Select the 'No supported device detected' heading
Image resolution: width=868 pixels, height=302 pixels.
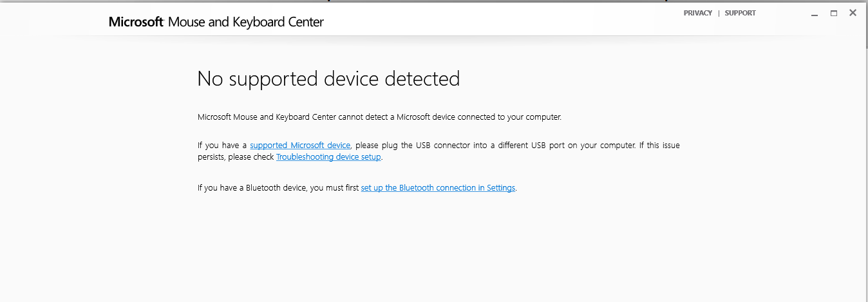tap(328, 79)
